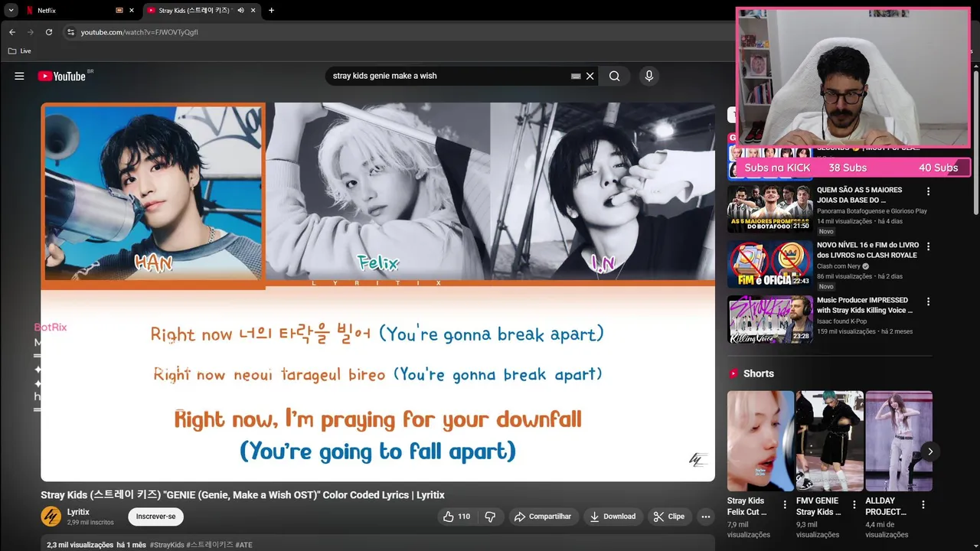Click the page vertical scrollbar

point(975,144)
